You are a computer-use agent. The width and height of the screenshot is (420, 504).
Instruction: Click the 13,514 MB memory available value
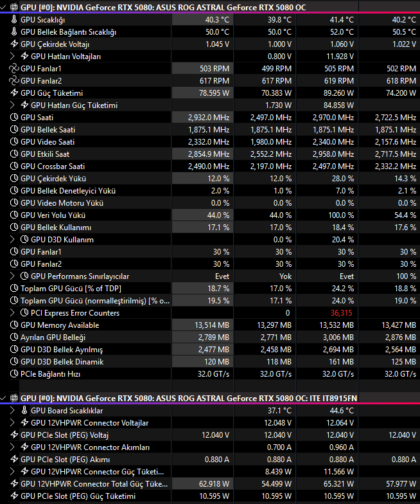pyautogui.click(x=212, y=325)
